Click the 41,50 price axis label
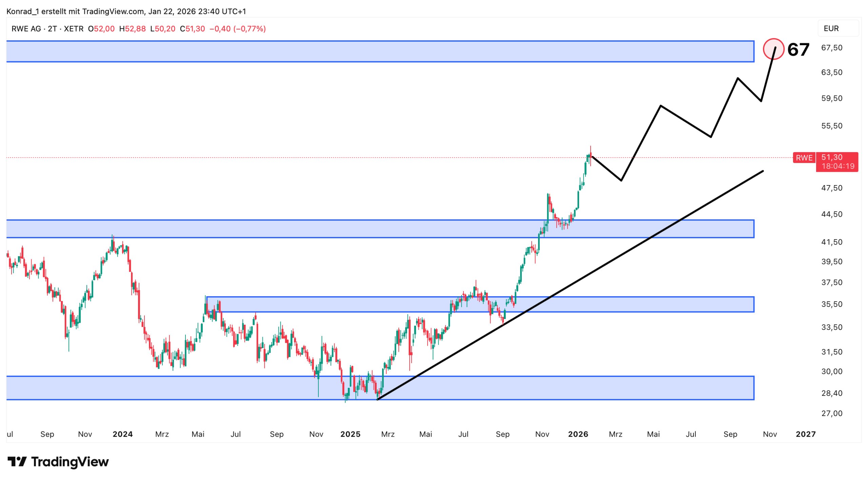The image size is (868, 481). pos(831,242)
